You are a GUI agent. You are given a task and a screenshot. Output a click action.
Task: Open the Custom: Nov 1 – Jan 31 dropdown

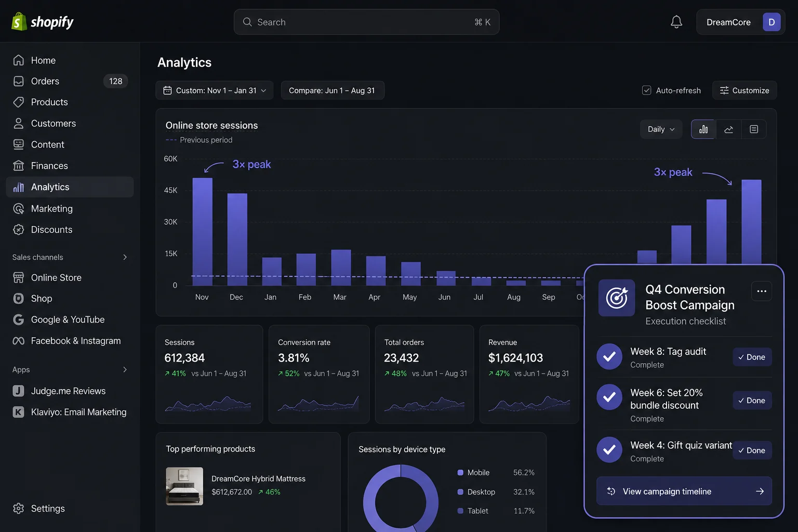pos(215,90)
